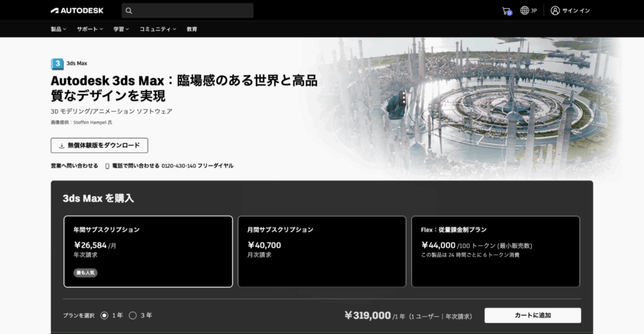Click the download icon on trial button
The width and height of the screenshot is (644, 334).
click(x=62, y=145)
